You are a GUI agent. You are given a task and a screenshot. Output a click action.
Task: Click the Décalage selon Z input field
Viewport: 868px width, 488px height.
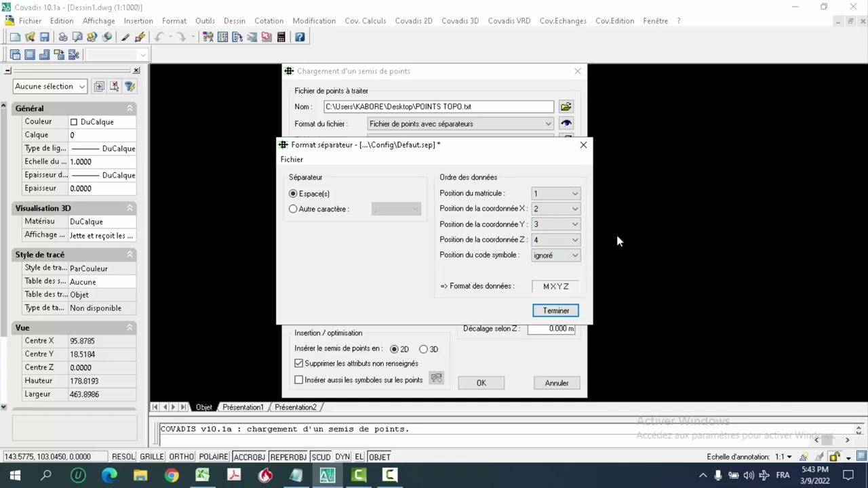pyautogui.click(x=551, y=329)
